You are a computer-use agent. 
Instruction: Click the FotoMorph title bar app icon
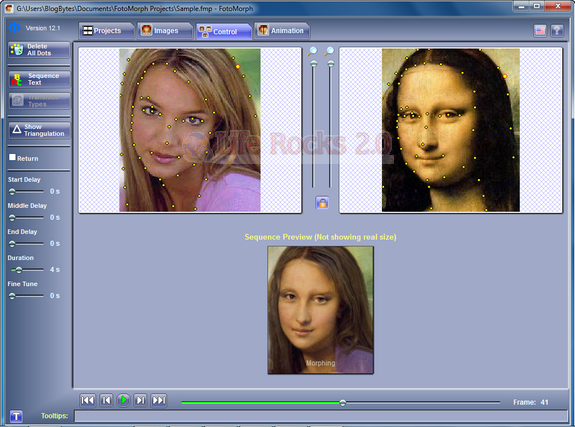(x=9, y=8)
